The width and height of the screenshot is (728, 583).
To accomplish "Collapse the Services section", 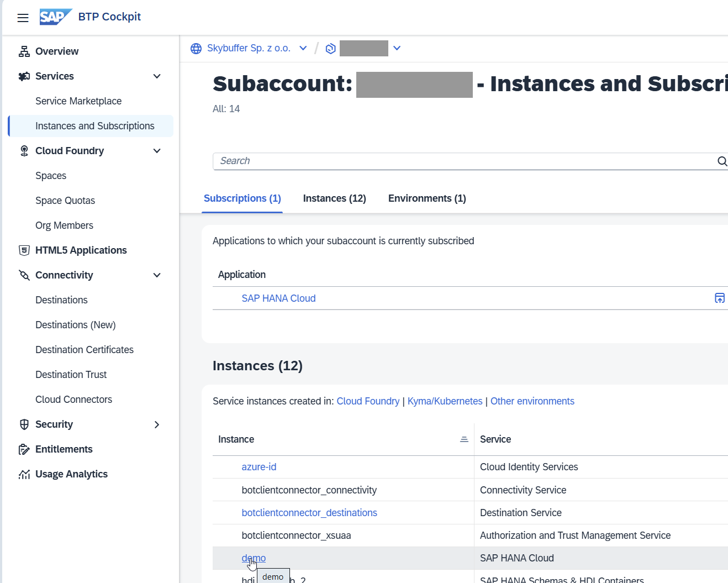I will [157, 76].
